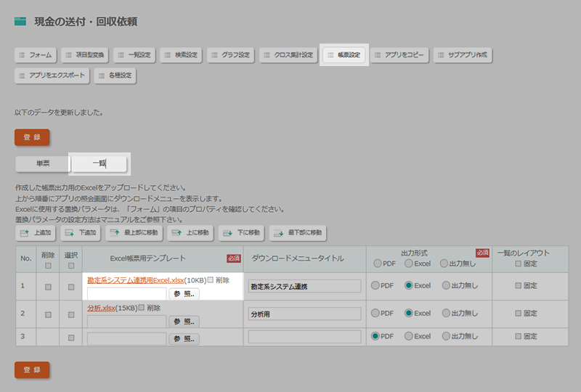Open the グラフ設定 toolbar item

pyautogui.click(x=230, y=55)
